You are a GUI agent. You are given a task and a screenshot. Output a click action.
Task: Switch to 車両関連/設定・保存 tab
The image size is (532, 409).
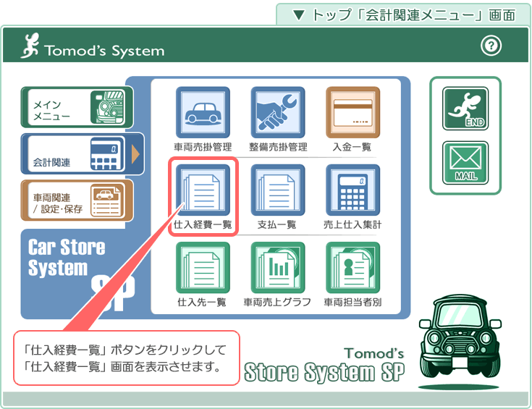77,201
